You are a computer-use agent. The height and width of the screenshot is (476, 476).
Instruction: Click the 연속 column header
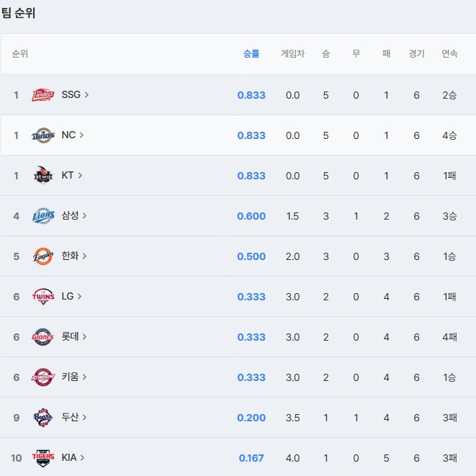449,54
